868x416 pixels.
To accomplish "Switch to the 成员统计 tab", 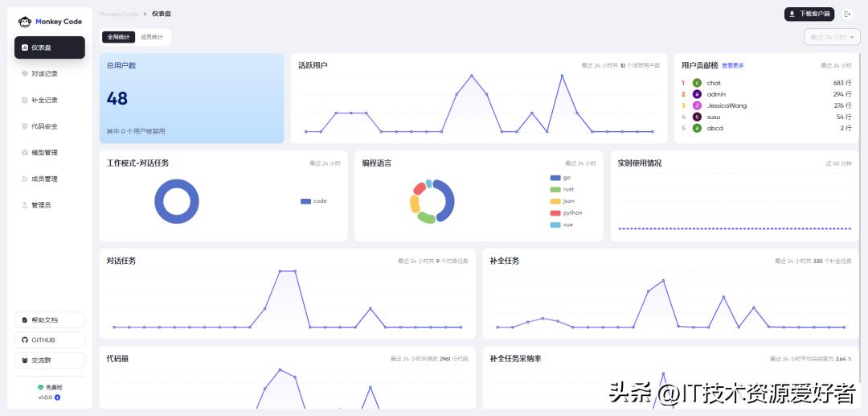I will (x=152, y=37).
